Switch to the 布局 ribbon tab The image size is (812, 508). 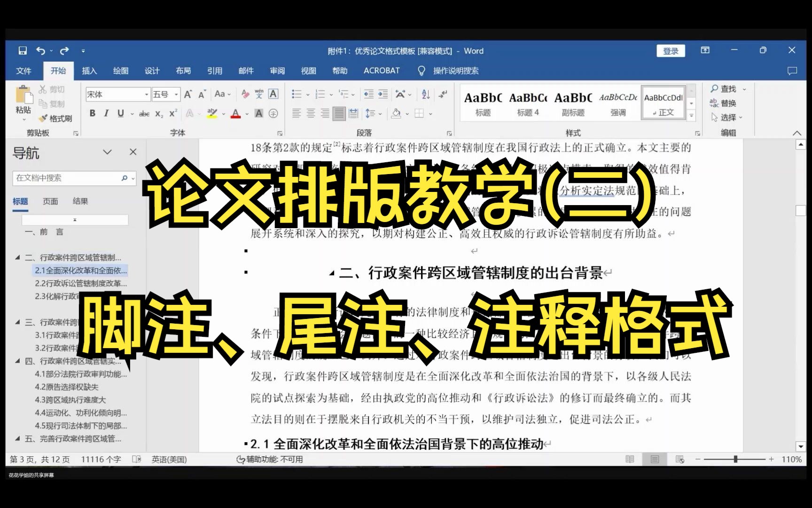tap(183, 71)
